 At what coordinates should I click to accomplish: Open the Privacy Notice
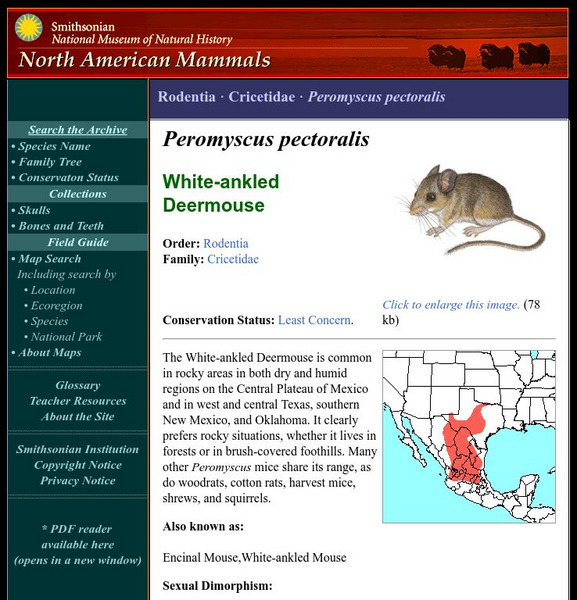click(78, 481)
